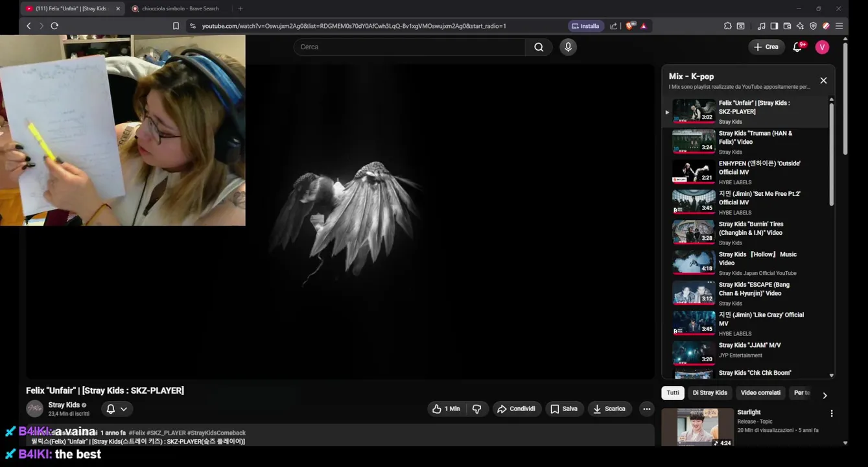
Task: Click the Stray Kids channel avatar
Action: click(34, 409)
